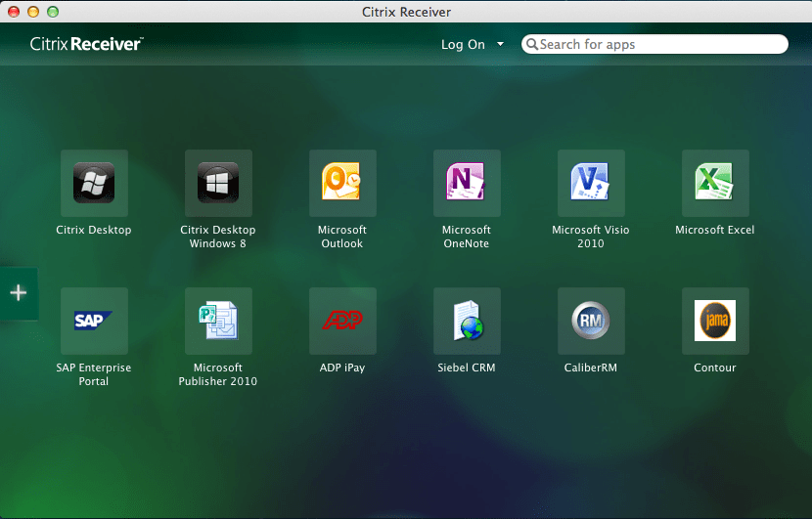Screen dimensions: 812x519
Task: Click the Citrix Receiver logo
Action: point(86,44)
